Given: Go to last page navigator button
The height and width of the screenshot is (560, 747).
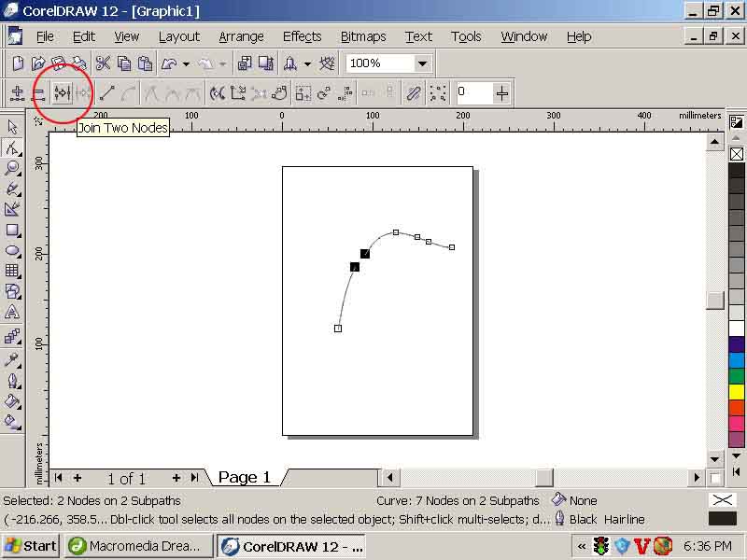Looking at the screenshot, I should (195, 477).
